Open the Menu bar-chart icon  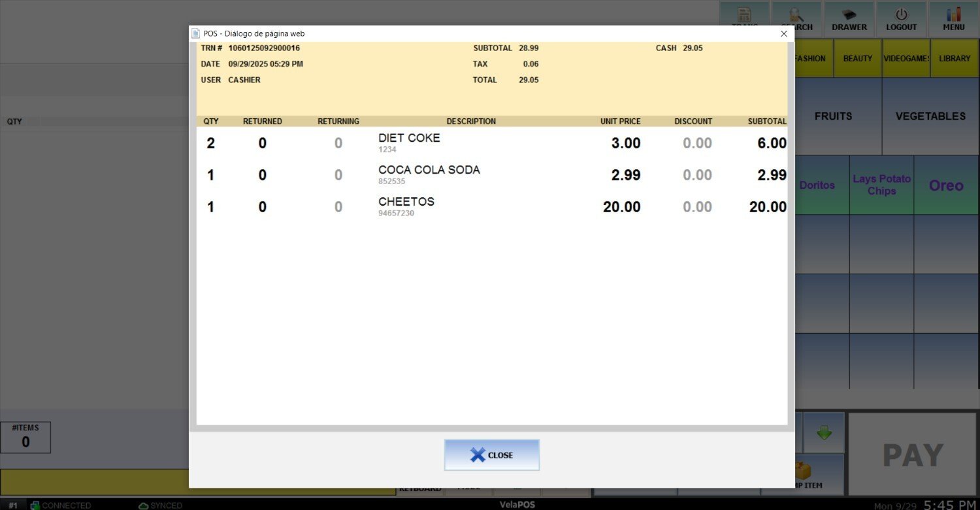[953, 20]
